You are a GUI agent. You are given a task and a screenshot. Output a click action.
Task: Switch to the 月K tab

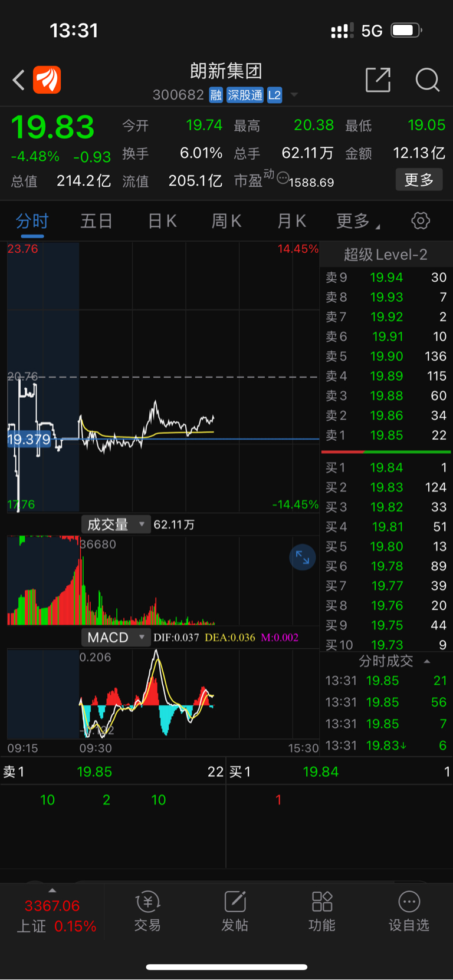pyautogui.click(x=291, y=221)
